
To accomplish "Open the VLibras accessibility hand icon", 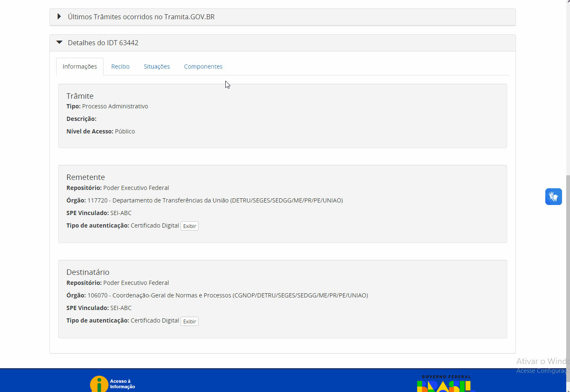I will pos(553,197).
